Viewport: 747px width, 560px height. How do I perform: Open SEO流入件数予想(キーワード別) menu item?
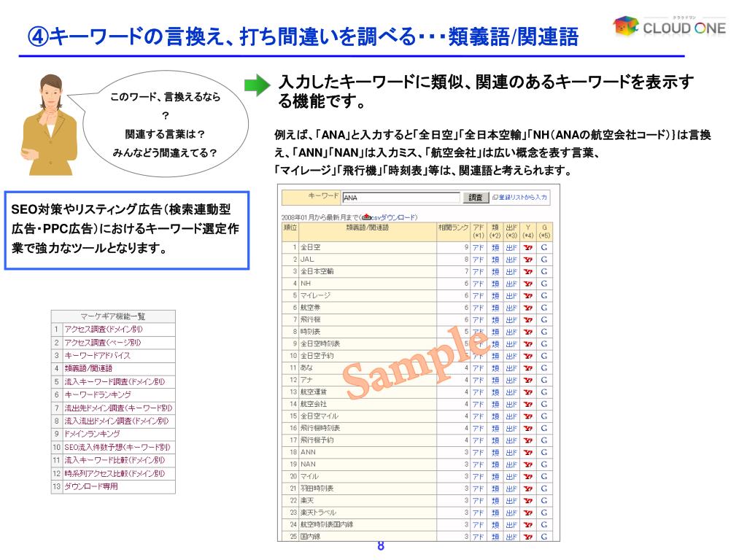(x=117, y=447)
